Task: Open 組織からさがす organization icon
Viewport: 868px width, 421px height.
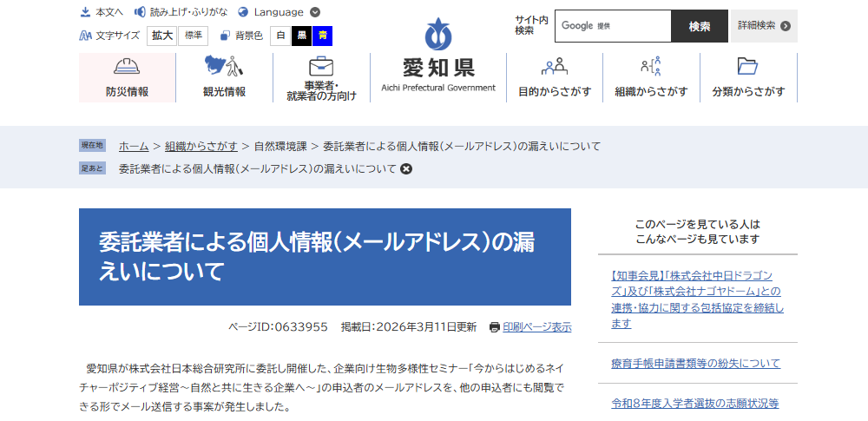Action: click(x=651, y=67)
